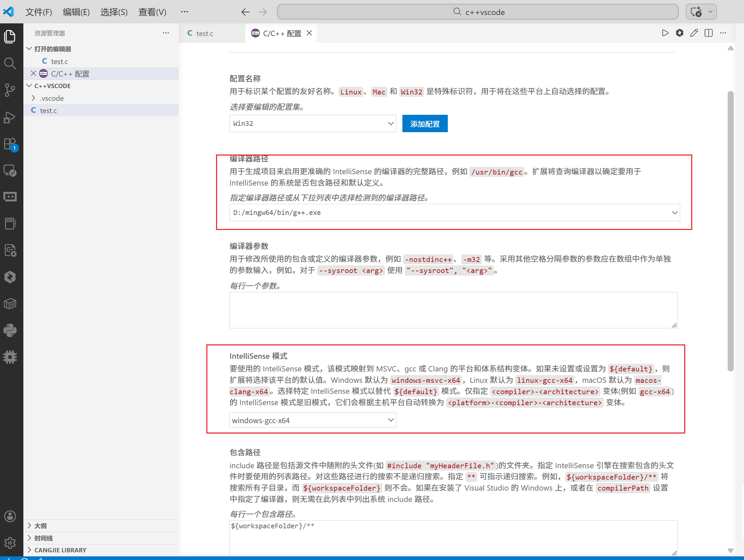Click the pencil edit icon in editor toolbar

point(694,33)
